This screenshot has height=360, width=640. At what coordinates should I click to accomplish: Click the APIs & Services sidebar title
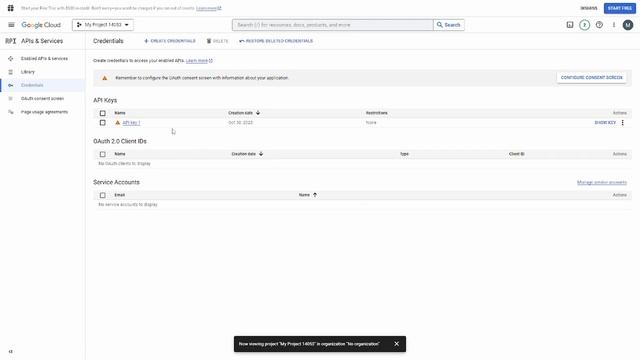[x=42, y=41]
